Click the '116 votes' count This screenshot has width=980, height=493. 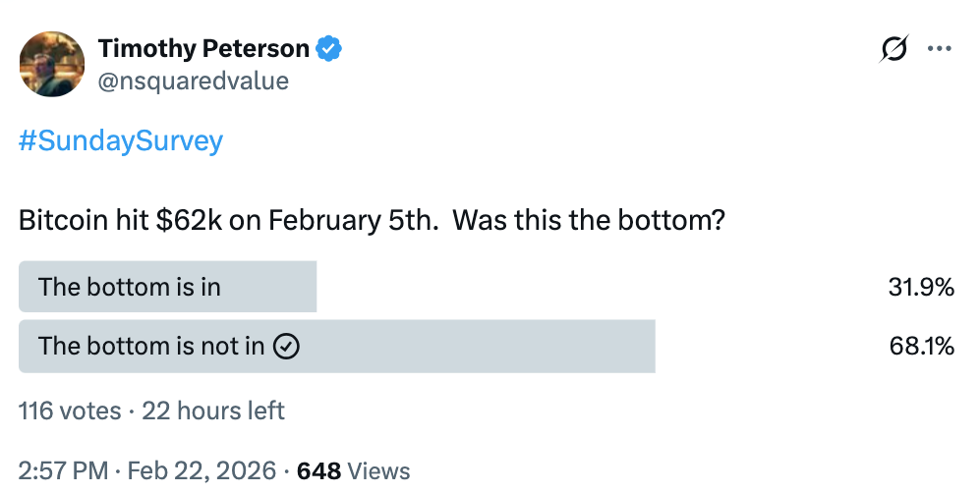(x=70, y=410)
